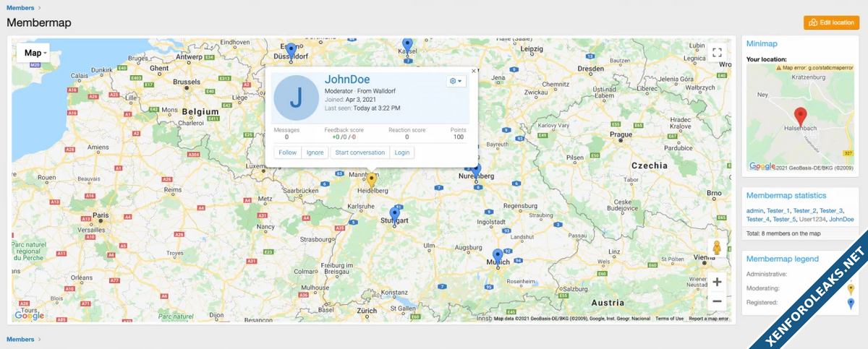Viewport: 868px width, 349px height.
Task: Click the blue map pin on Düsseldorf
Action: (291, 49)
